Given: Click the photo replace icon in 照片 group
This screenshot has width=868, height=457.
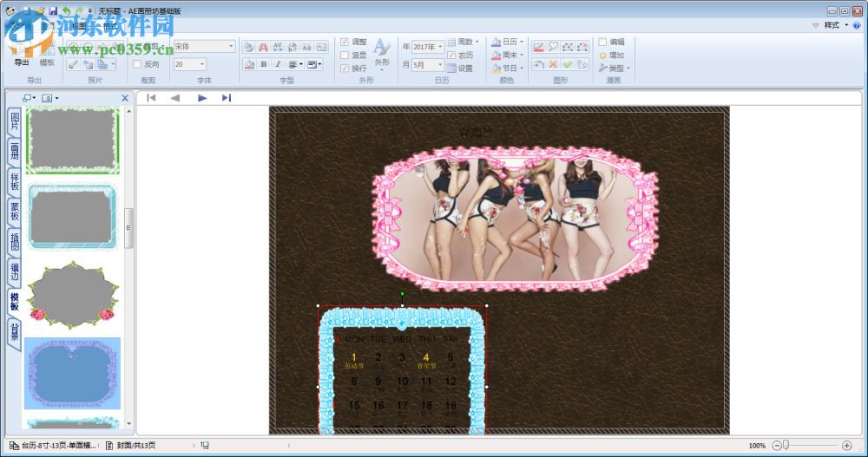Looking at the screenshot, I should (88, 64).
